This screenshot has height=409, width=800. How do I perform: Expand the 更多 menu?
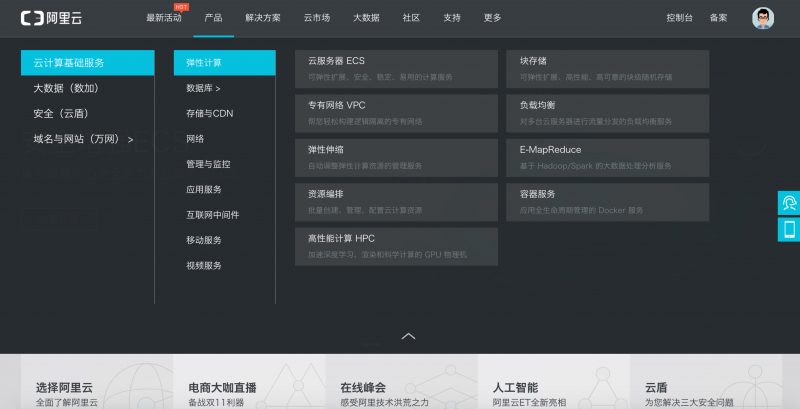pyautogui.click(x=492, y=18)
